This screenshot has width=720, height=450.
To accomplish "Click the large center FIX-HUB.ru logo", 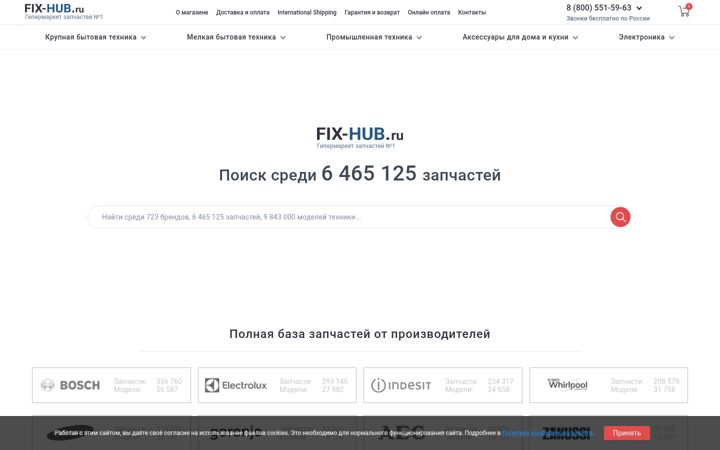I will point(360,138).
